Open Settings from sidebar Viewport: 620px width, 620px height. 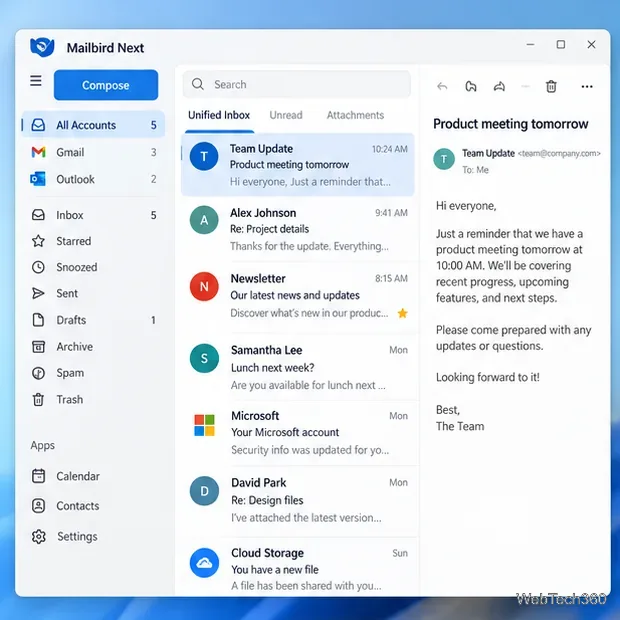[x=93, y=537]
